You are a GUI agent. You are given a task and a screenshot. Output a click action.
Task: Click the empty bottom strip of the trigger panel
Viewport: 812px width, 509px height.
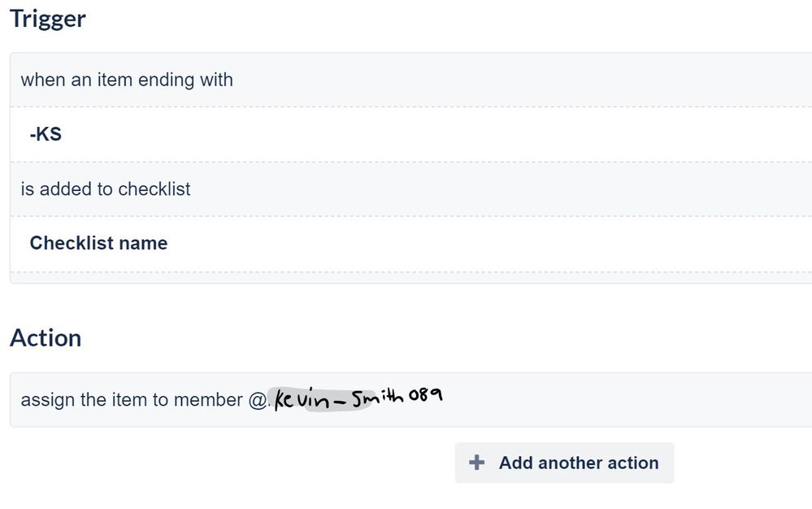pyautogui.click(x=411, y=277)
